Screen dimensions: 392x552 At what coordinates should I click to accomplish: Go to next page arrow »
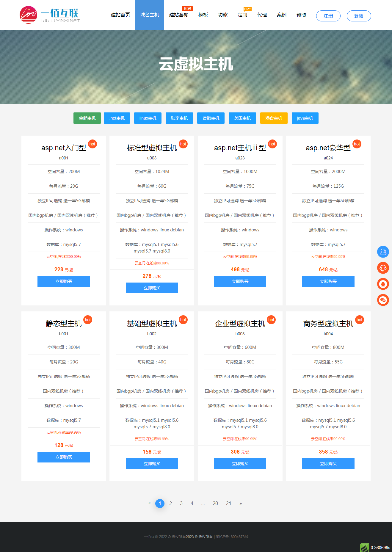tap(241, 503)
